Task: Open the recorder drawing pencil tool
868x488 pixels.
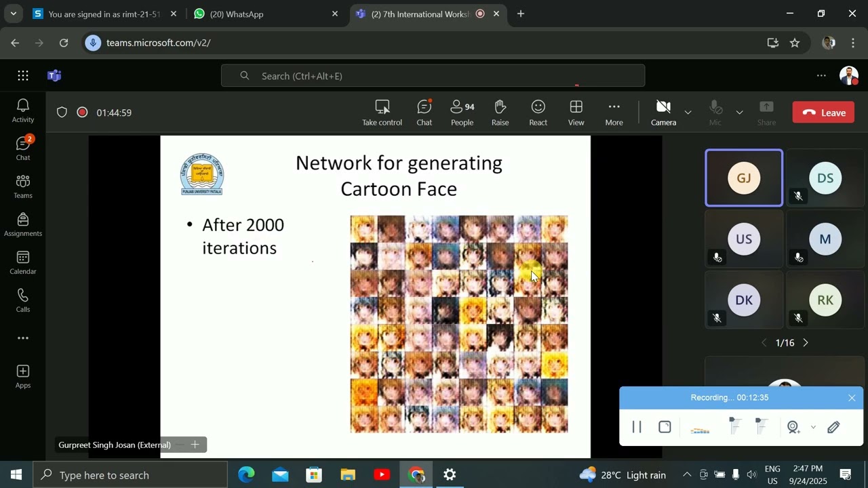Action: (x=833, y=427)
